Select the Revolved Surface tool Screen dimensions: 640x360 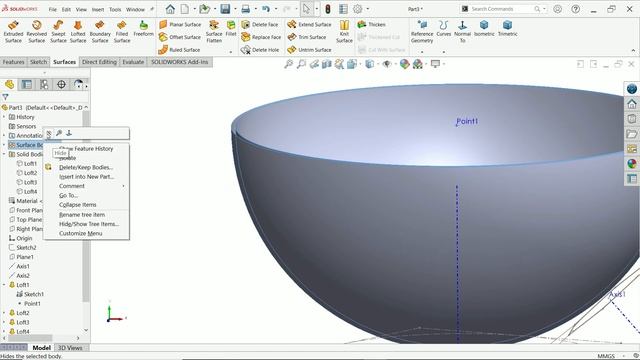pos(36,31)
